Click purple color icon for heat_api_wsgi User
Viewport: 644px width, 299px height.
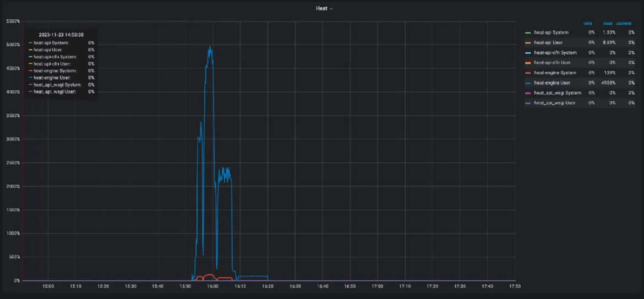click(x=528, y=103)
